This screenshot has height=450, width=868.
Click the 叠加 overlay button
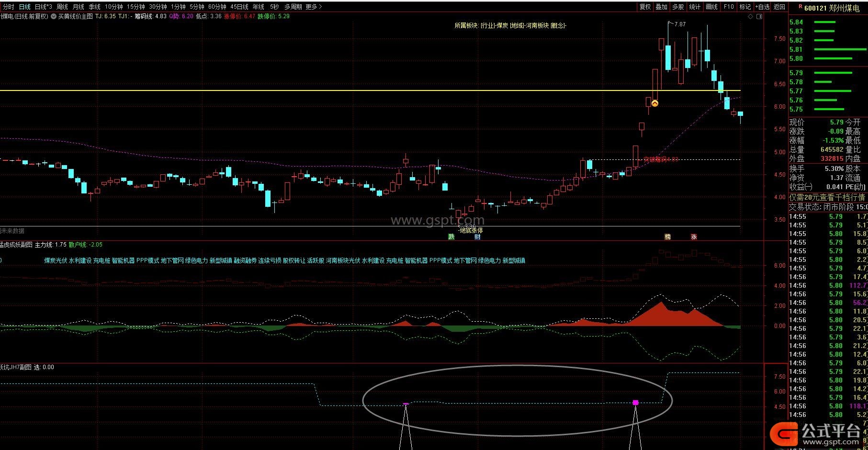click(x=662, y=7)
